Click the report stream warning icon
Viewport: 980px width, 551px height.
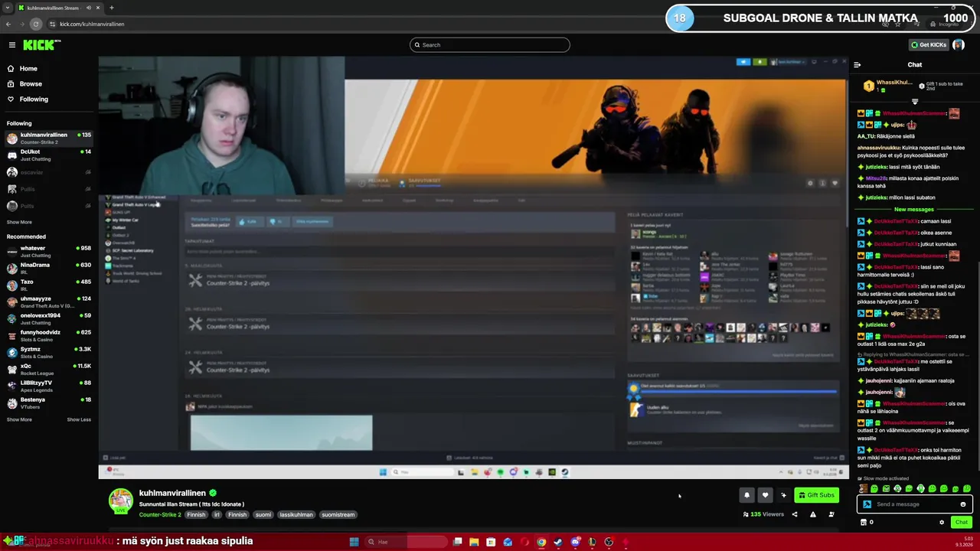812,514
